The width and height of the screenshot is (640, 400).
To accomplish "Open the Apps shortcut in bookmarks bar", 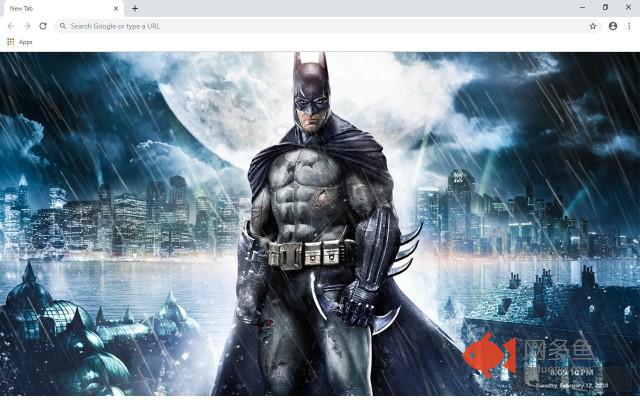I will point(20,42).
